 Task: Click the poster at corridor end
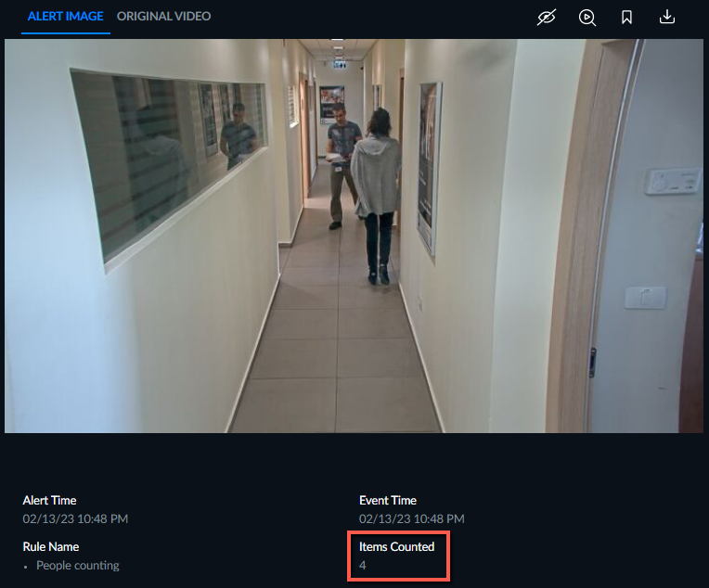[x=331, y=105]
